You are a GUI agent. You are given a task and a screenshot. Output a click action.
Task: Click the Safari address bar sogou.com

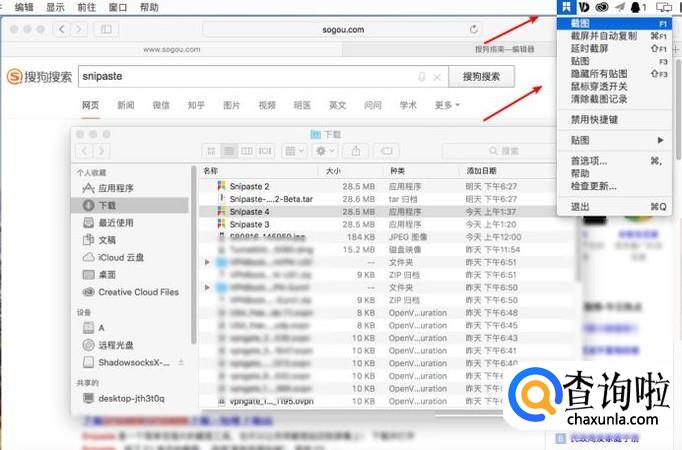tap(343, 30)
